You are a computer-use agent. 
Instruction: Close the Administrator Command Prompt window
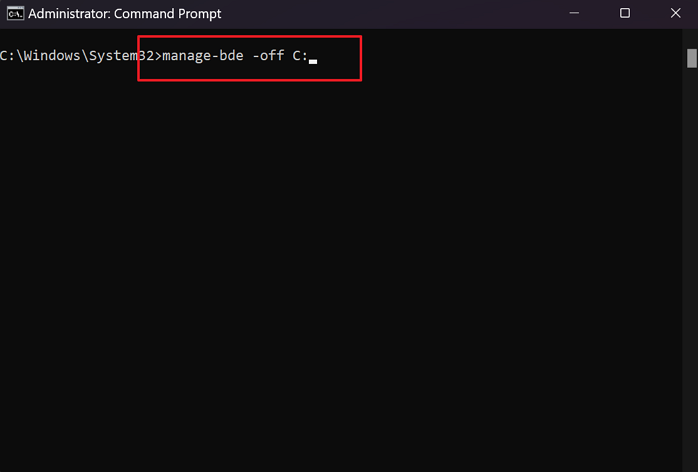(x=673, y=13)
